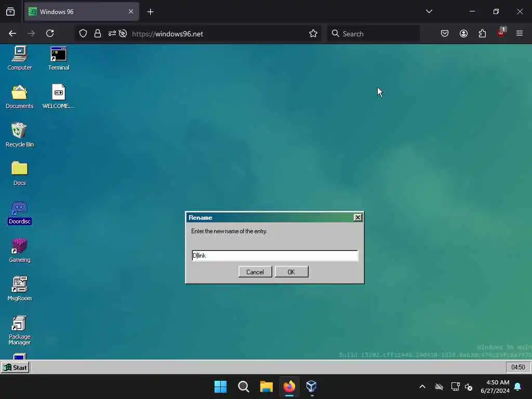Screen dimensions: 532x399
Task: Confirm rename with OK button
Action: point(291,272)
